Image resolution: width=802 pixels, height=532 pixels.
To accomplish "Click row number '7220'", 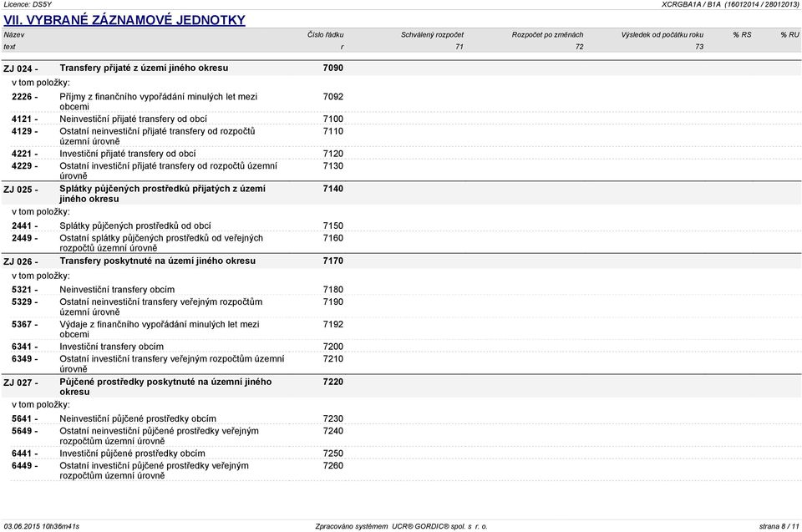I will tap(333, 383).
